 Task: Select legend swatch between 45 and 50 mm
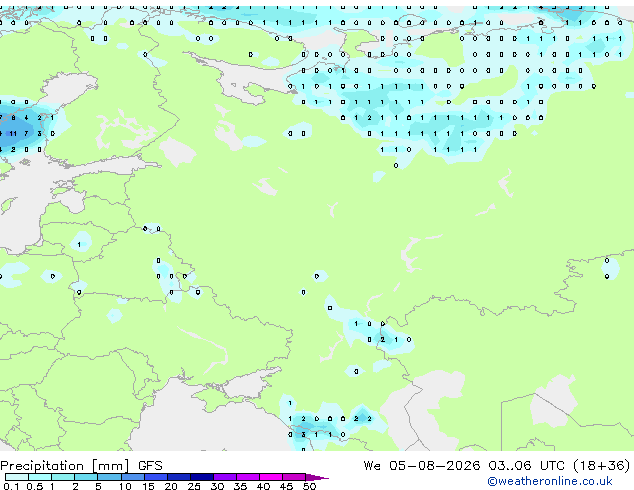[294, 477]
